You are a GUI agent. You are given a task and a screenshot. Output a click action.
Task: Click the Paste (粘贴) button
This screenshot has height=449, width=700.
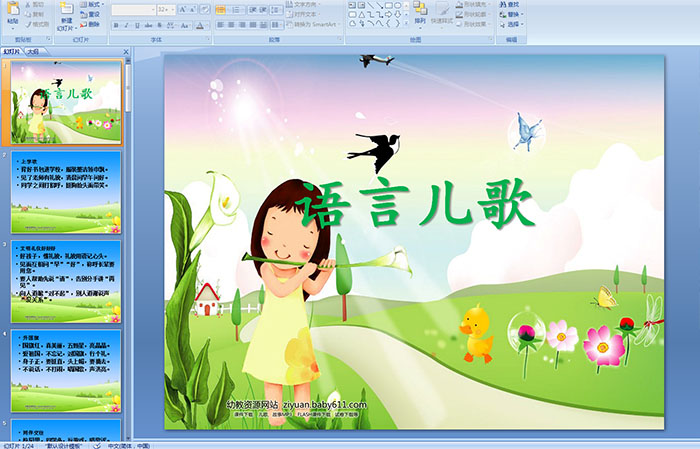(13, 16)
